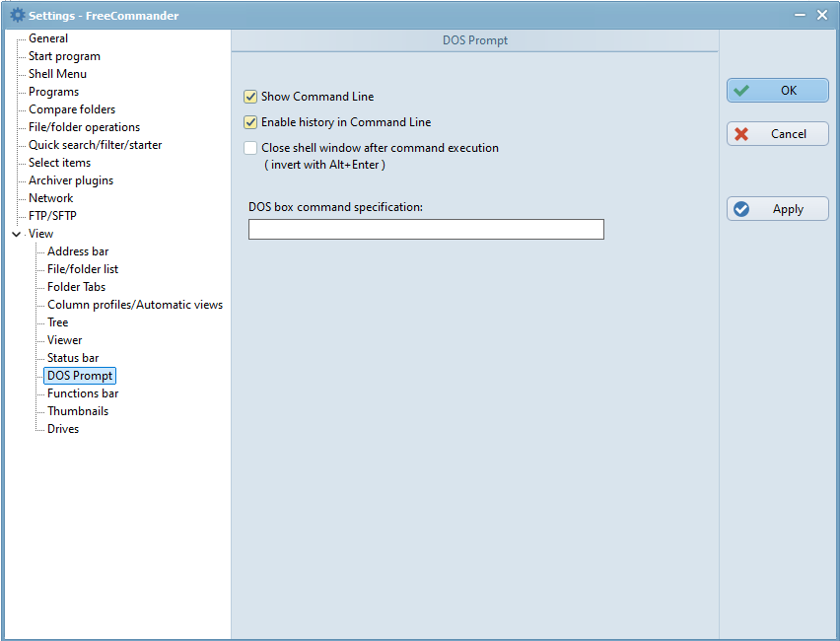The height and width of the screenshot is (641, 840).
Task: Open Quick search/filter/starter settings
Action: point(95,145)
